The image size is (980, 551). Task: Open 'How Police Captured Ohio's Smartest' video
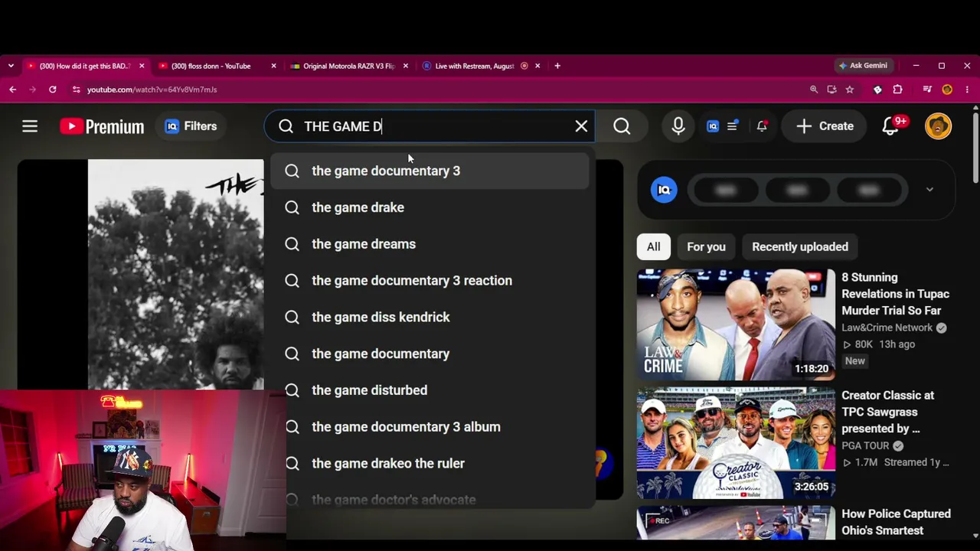[896, 522]
